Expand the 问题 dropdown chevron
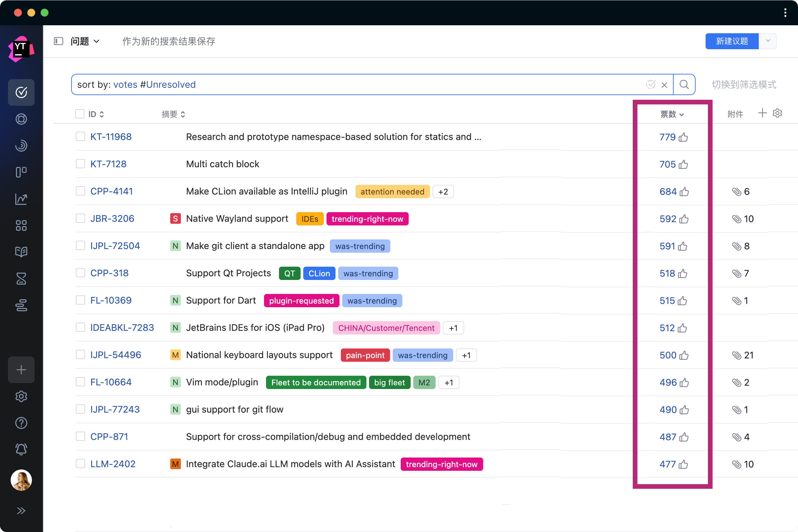 coord(97,41)
